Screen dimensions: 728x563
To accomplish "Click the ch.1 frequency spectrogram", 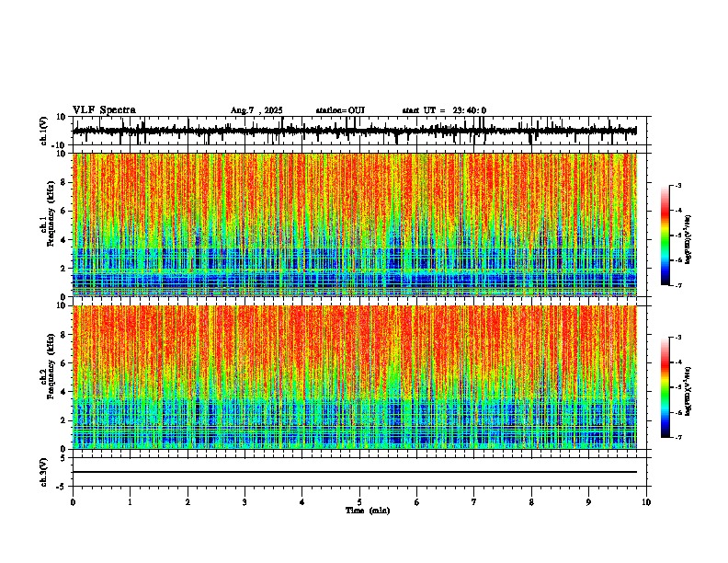I will (x=355, y=224).
